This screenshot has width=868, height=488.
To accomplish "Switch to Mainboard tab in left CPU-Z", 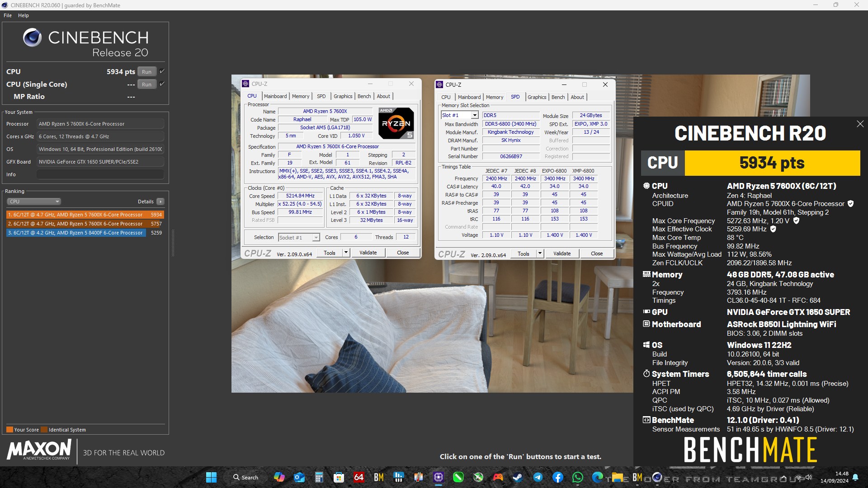I will tap(275, 96).
